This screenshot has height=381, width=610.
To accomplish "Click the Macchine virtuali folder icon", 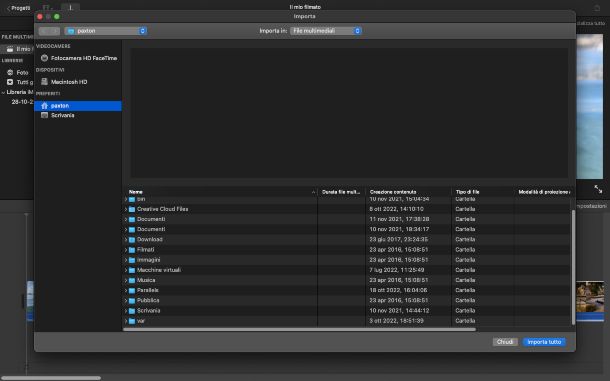I will (132, 270).
